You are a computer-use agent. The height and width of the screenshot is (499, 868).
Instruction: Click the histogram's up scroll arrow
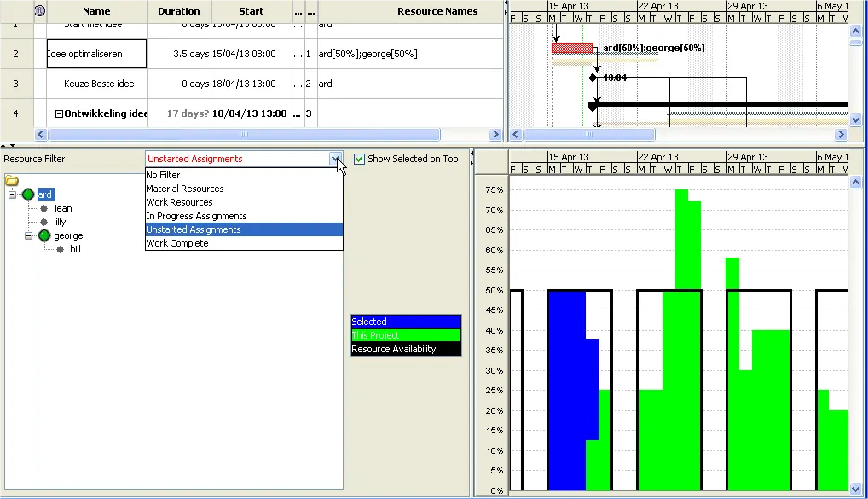(855, 182)
